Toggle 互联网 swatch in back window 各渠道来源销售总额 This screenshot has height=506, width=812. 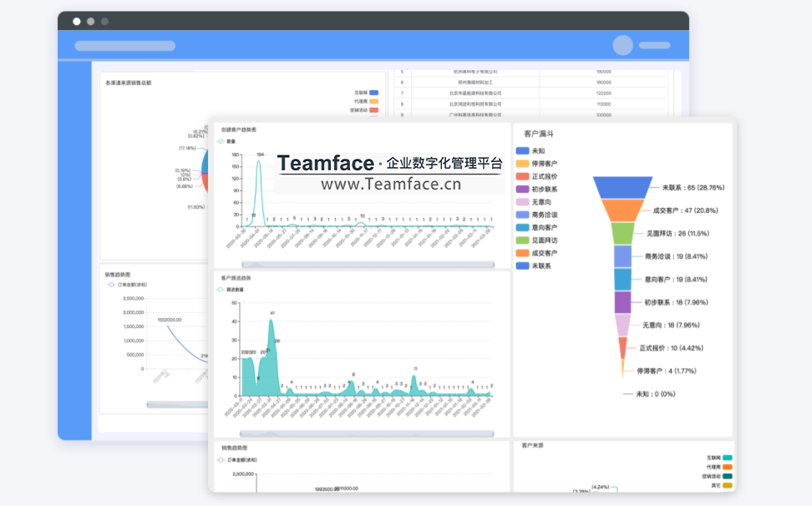tap(374, 93)
